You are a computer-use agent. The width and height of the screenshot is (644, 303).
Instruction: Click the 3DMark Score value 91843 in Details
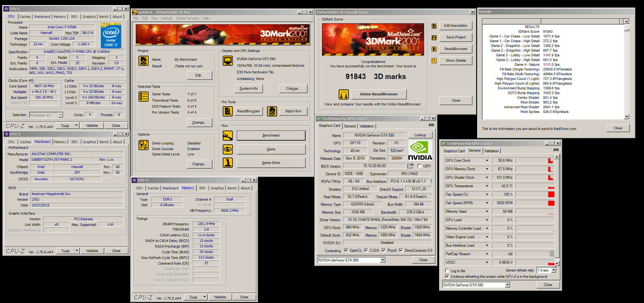548,31
